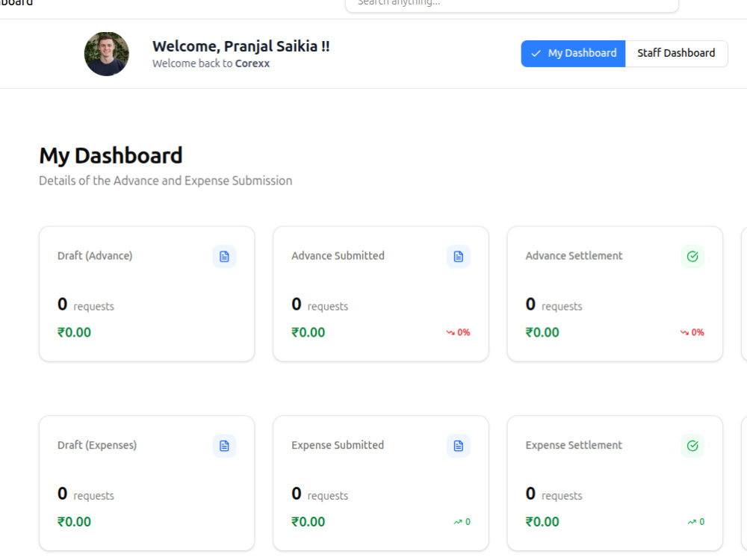Click the Expense Submitted ₹0.00 amount

pyautogui.click(x=309, y=522)
